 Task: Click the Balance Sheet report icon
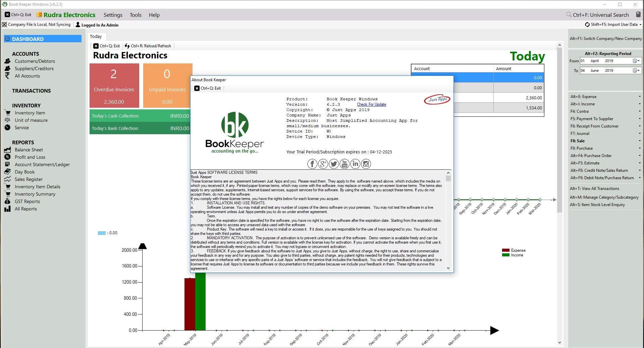tap(7, 150)
